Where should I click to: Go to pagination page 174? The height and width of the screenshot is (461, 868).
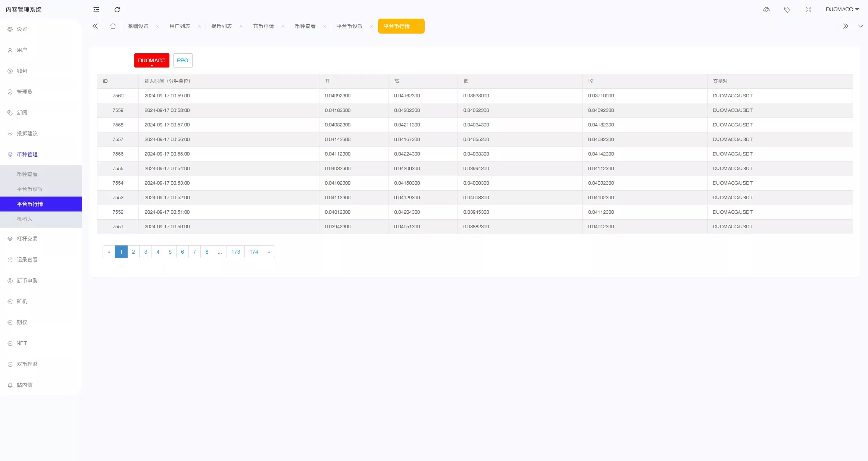tap(254, 252)
